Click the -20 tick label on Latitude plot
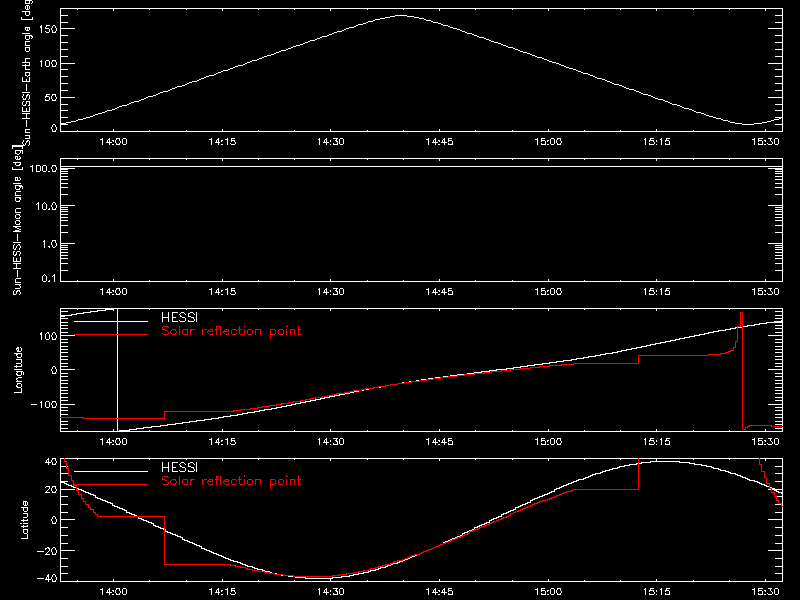Image resolution: width=800 pixels, height=600 pixels. tap(47, 551)
